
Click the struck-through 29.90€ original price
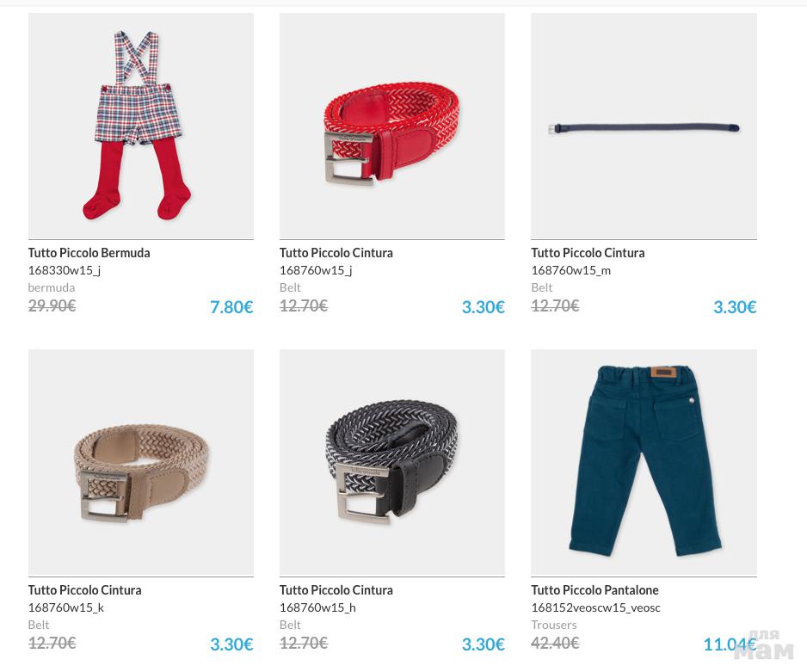(x=52, y=306)
